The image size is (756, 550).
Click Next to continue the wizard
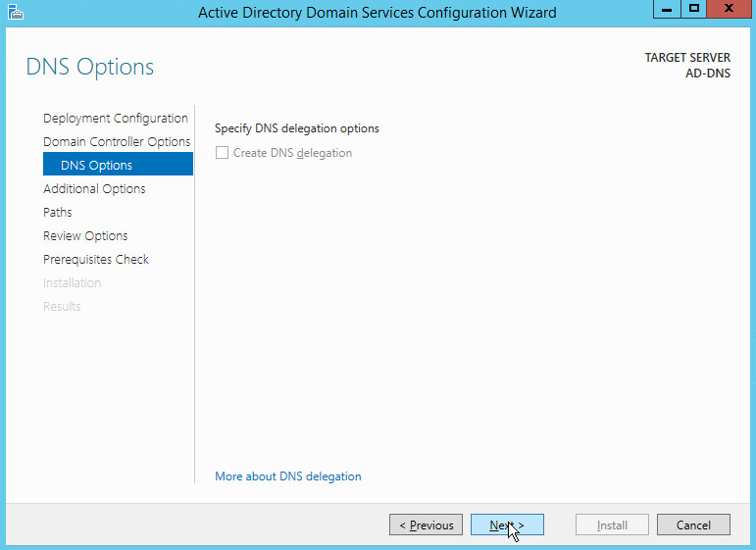pyautogui.click(x=507, y=525)
